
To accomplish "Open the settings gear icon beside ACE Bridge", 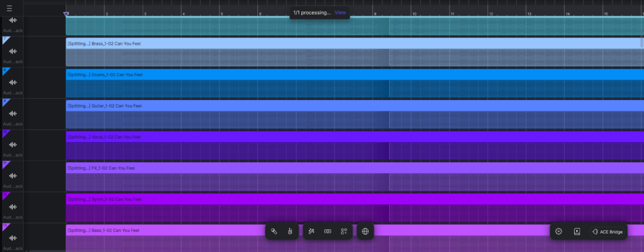I will tap(558, 232).
